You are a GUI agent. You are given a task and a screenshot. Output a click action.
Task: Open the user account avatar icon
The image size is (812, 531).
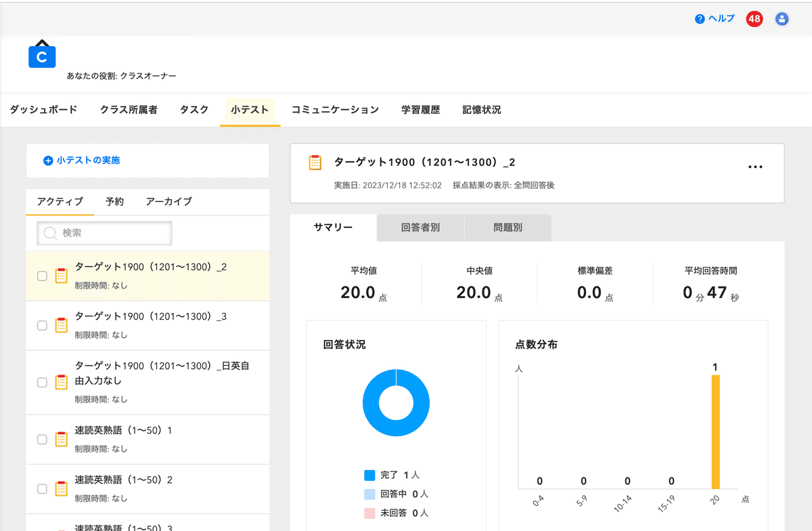point(782,19)
